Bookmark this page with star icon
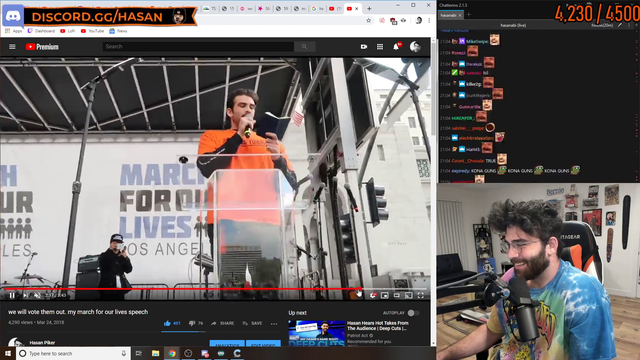Image resolution: width=640 pixels, height=360 pixels. pyautogui.click(x=369, y=20)
